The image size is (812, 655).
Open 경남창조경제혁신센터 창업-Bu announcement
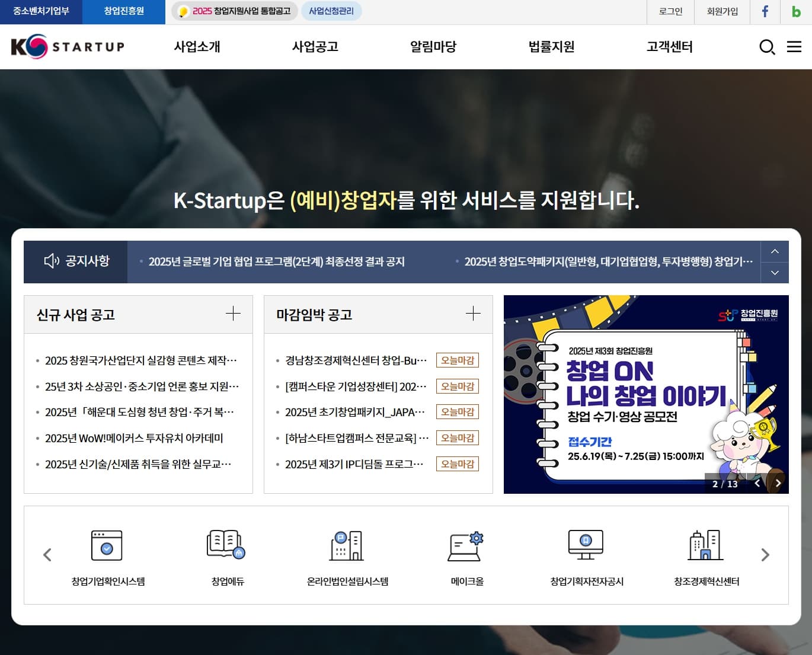click(x=356, y=360)
